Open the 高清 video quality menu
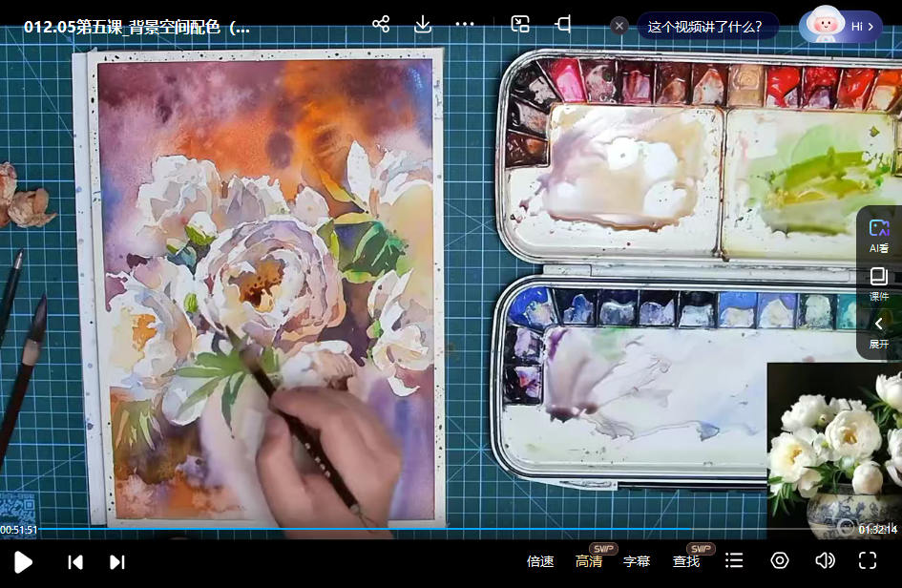902x588 pixels. [x=589, y=561]
